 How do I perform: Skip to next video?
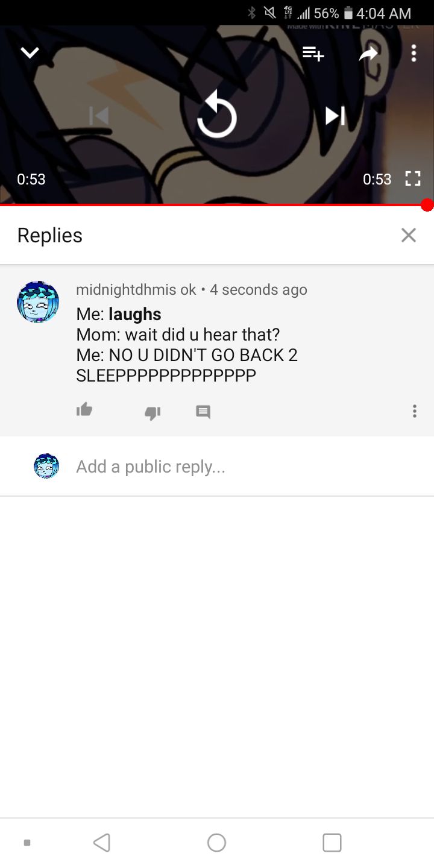335,116
